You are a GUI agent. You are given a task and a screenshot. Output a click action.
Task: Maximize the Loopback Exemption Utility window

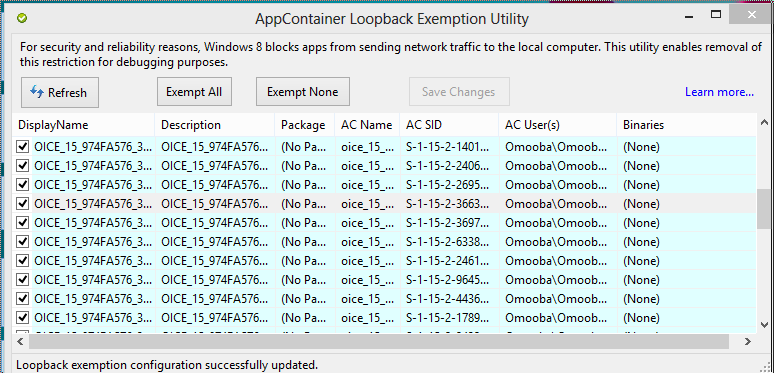click(716, 15)
